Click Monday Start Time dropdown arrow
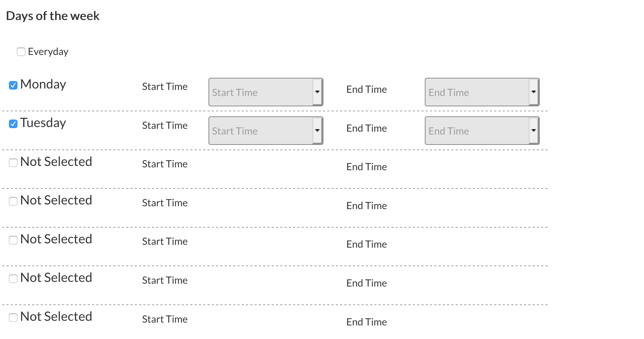Image resolution: width=644 pixels, height=339 pixels. click(317, 92)
